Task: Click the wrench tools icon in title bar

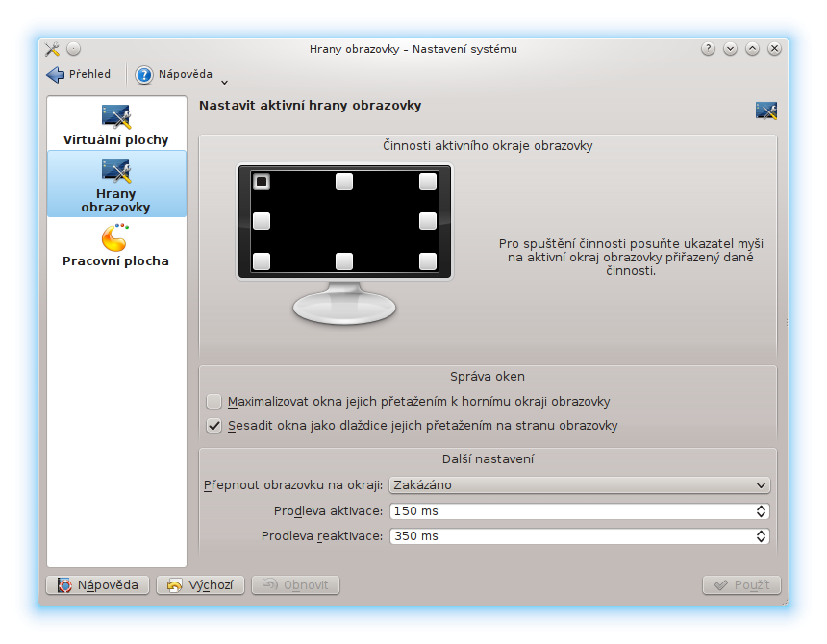Action: pyautogui.click(x=52, y=49)
